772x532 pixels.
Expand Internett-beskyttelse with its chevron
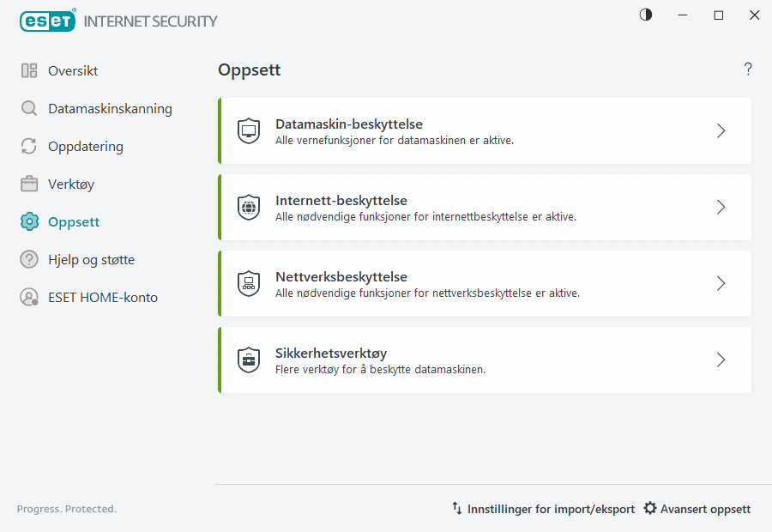tap(721, 207)
